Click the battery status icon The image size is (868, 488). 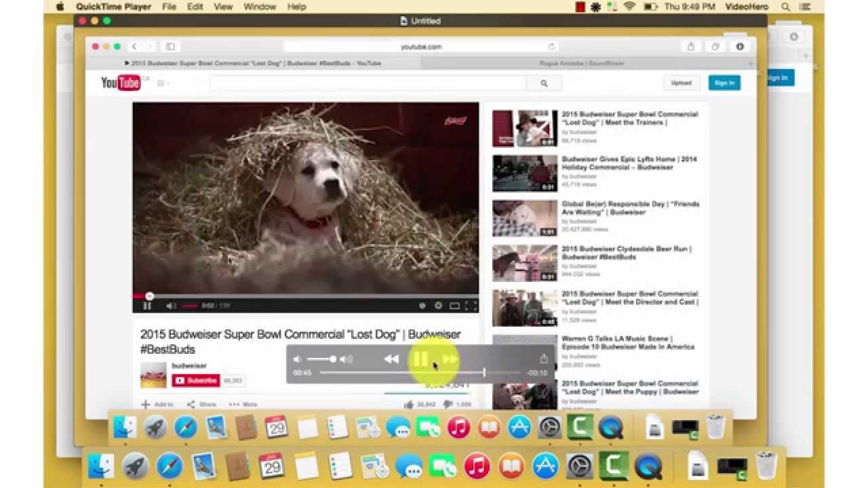click(651, 7)
